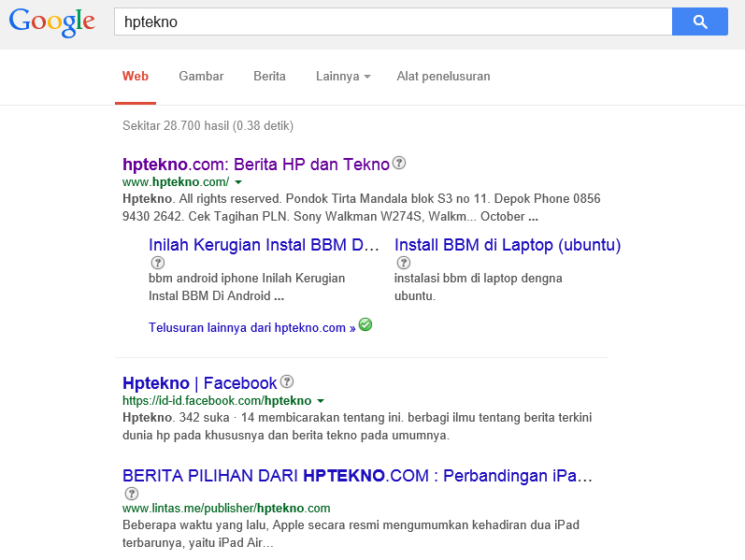Click the search box containing 'hptekno'

tap(393, 22)
